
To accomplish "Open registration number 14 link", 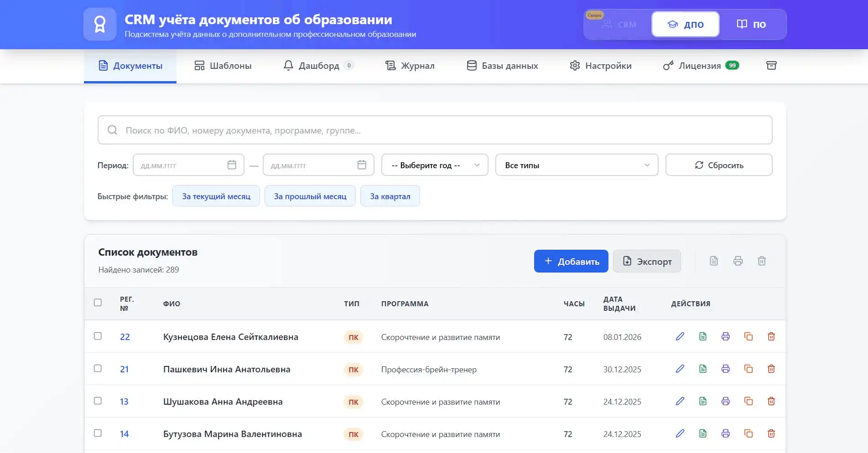I will coord(125,434).
